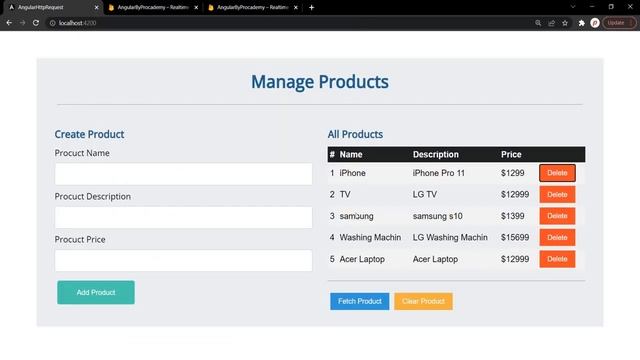
Task: Click the '$1299' price cell
Action: 513,173
